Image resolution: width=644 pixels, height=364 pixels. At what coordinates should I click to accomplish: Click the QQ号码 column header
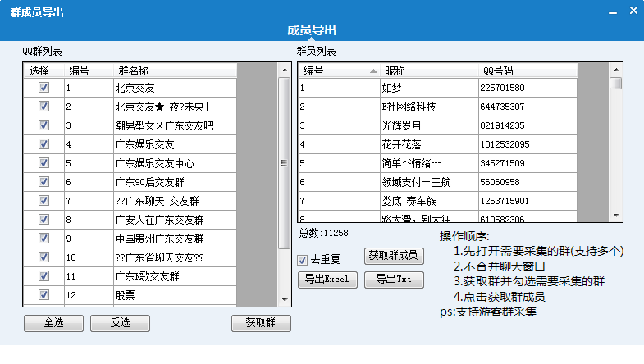[x=528, y=71]
